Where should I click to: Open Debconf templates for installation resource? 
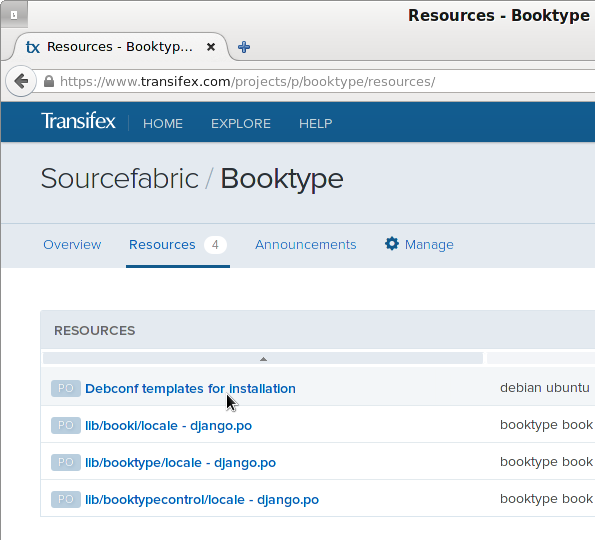click(190, 389)
